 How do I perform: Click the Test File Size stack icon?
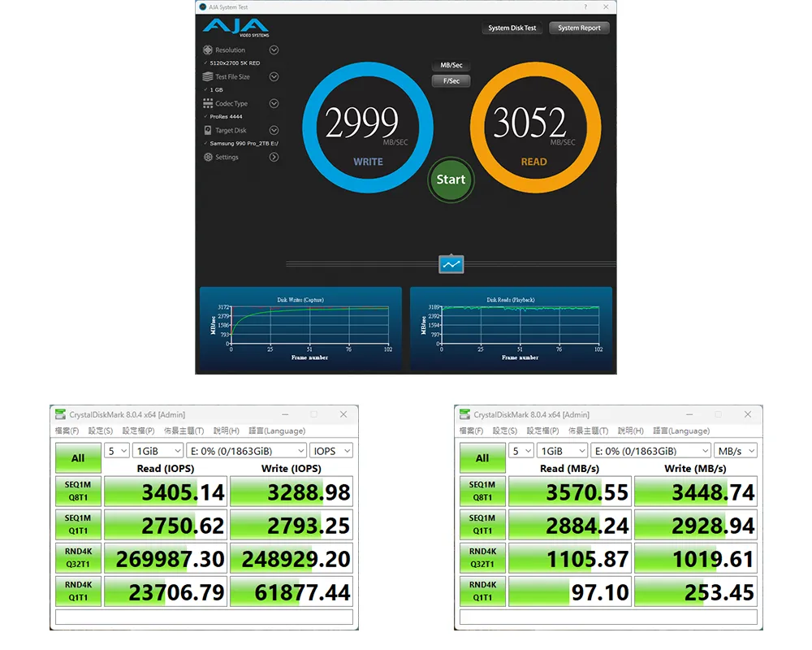(x=208, y=77)
